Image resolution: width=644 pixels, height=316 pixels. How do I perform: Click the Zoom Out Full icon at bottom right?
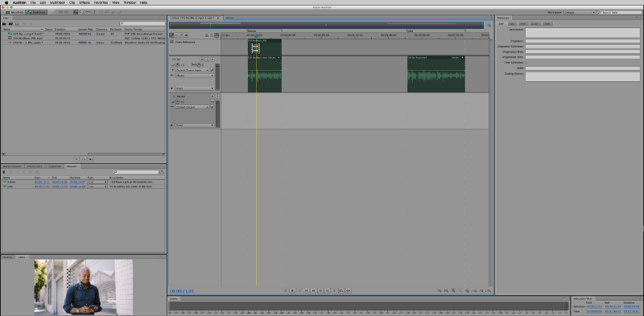[x=468, y=290]
